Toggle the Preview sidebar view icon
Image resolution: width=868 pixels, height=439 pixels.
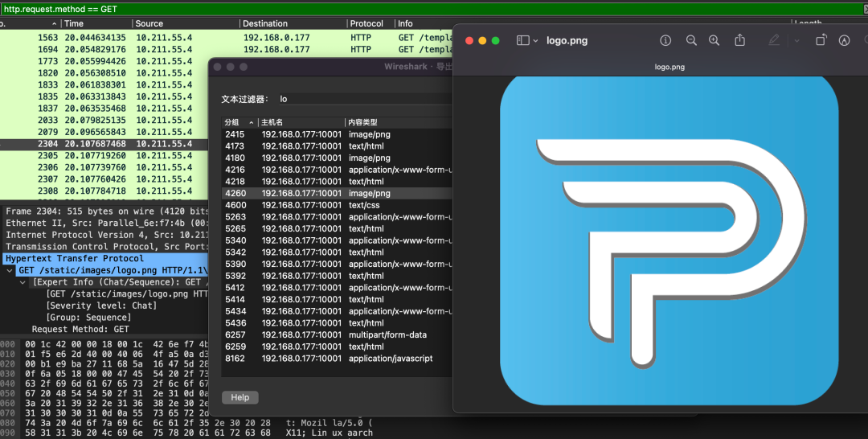pyautogui.click(x=522, y=40)
